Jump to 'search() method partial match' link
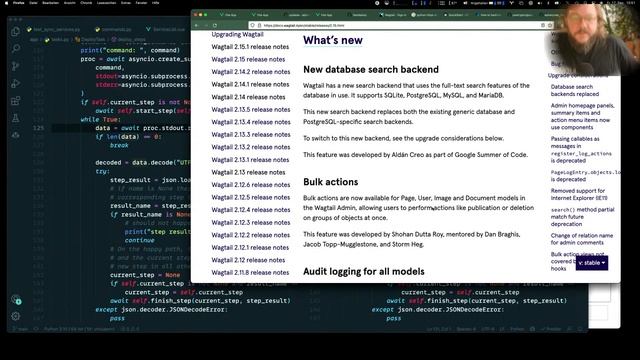 pos(582,217)
